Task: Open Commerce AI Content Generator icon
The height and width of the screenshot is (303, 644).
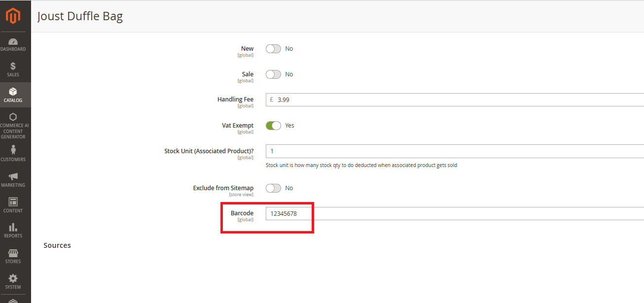Action: click(13, 117)
